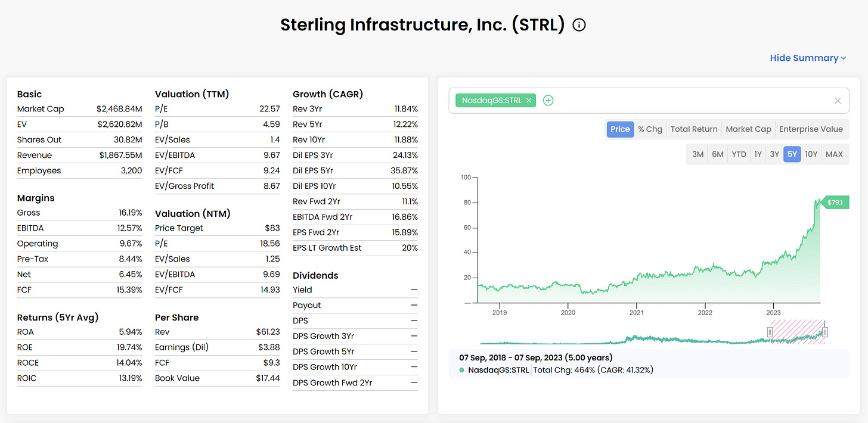Set chart range to 10Y
The width and height of the screenshot is (868, 423).
[x=811, y=154]
